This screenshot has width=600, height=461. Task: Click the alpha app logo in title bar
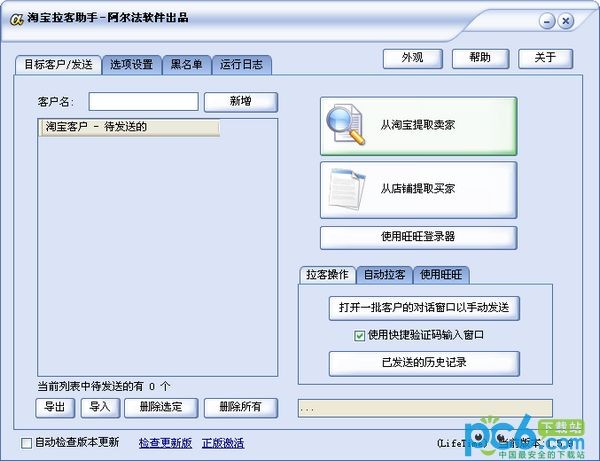click(x=16, y=19)
